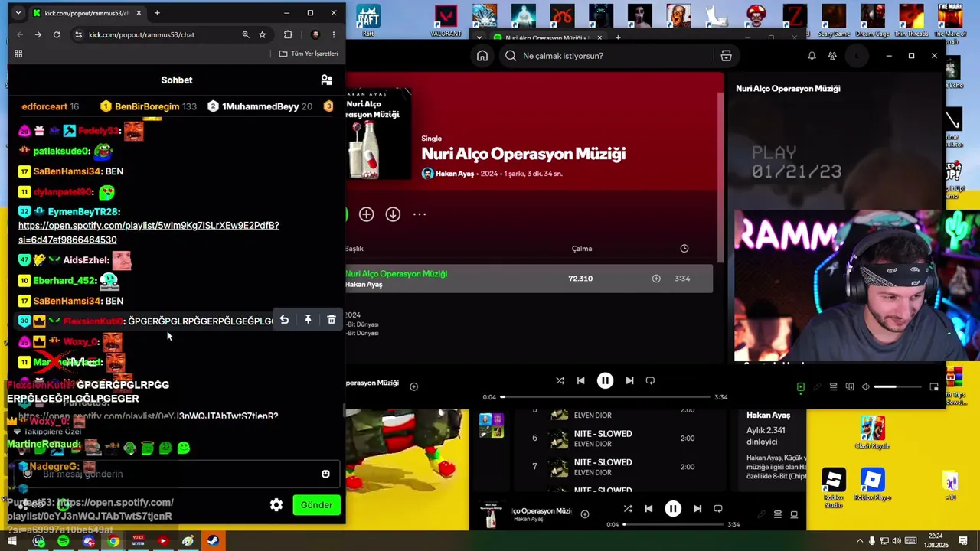Open the emoji picker in chat input
The image size is (980, 551).
[325, 474]
